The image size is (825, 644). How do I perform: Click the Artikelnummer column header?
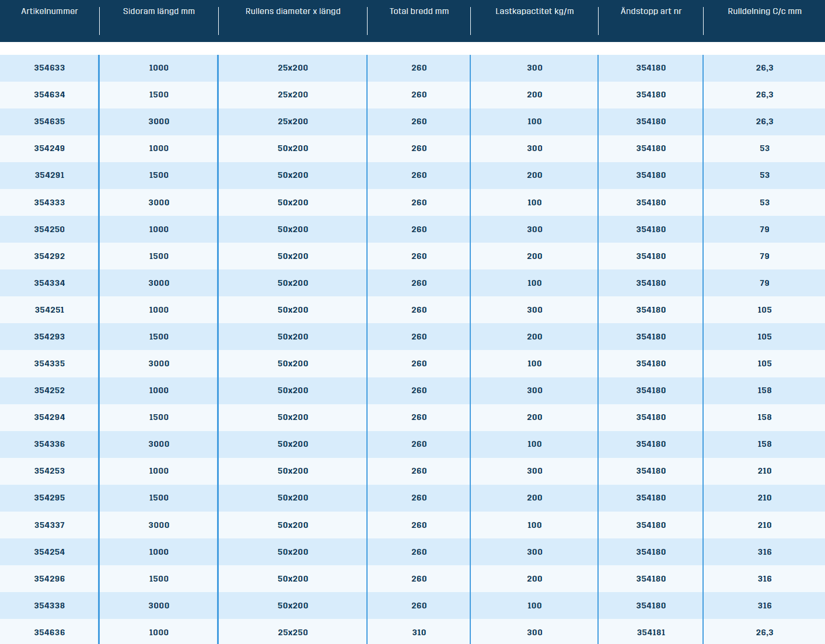50,12
